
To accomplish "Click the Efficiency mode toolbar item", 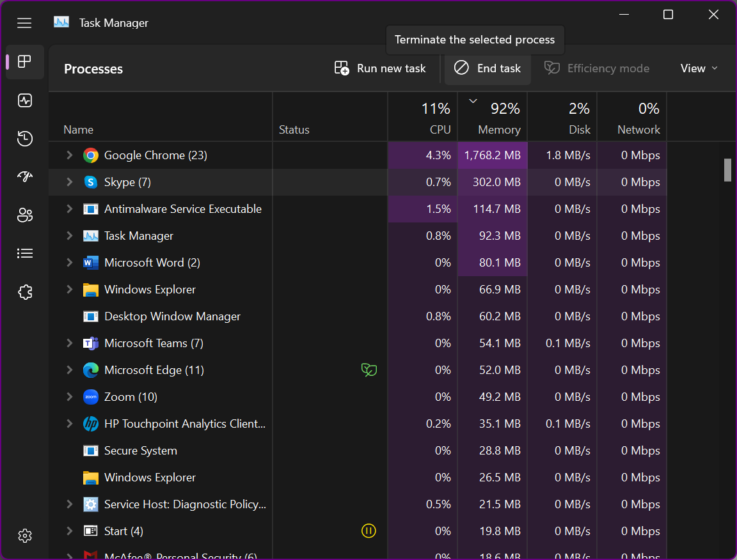I will (x=596, y=68).
